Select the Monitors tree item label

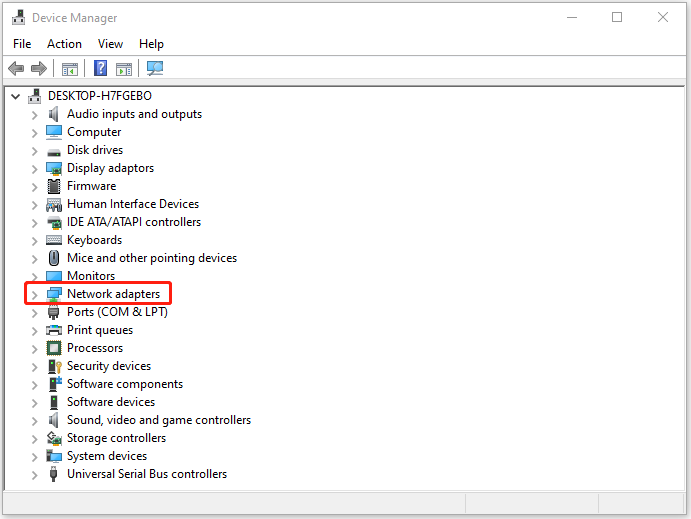pyautogui.click(x=91, y=276)
